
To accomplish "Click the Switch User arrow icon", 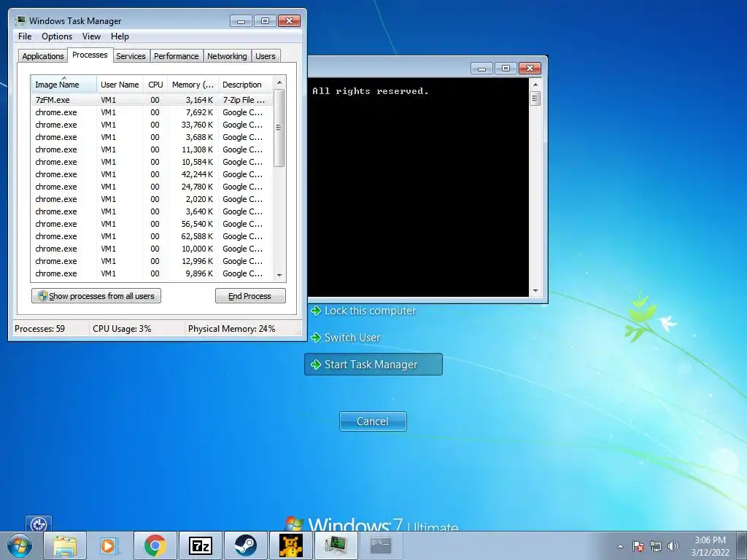I will pyautogui.click(x=315, y=338).
